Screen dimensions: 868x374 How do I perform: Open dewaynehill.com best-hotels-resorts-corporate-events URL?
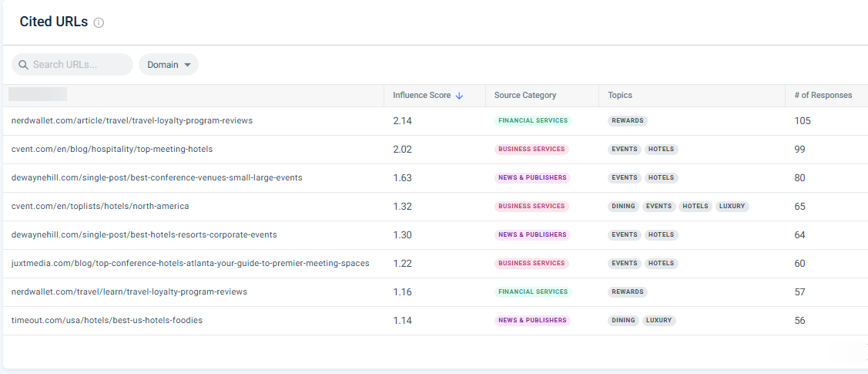[x=144, y=235]
